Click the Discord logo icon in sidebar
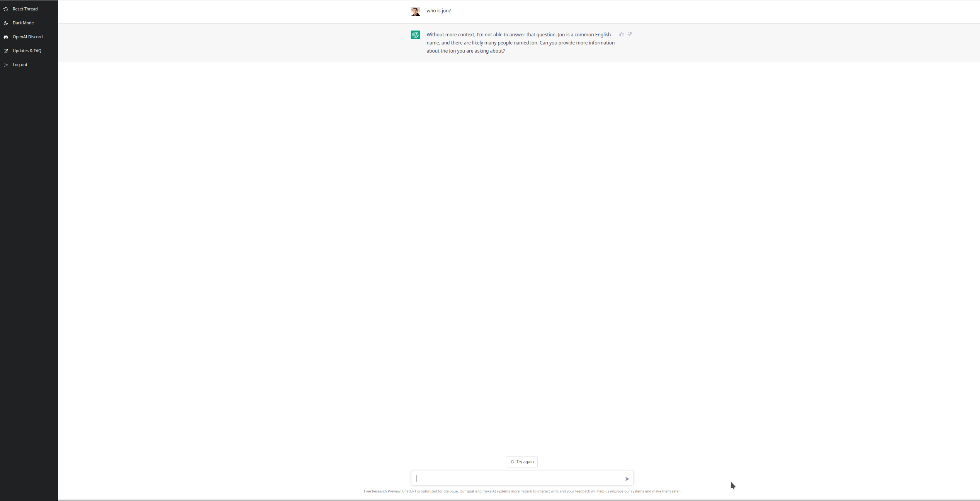This screenshot has height=501, width=980. coord(6,37)
